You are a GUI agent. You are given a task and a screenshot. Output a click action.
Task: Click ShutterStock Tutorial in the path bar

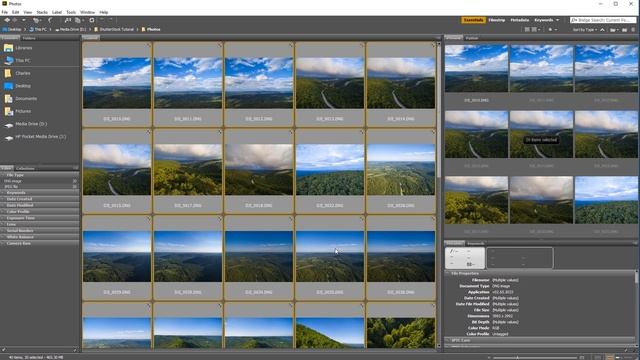click(116, 29)
